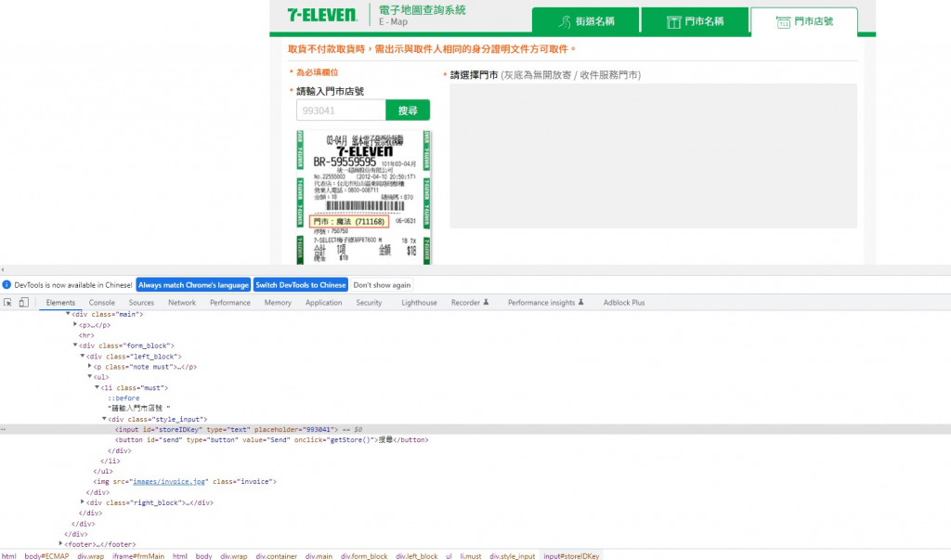Open the Performance insights tab

pos(545,302)
